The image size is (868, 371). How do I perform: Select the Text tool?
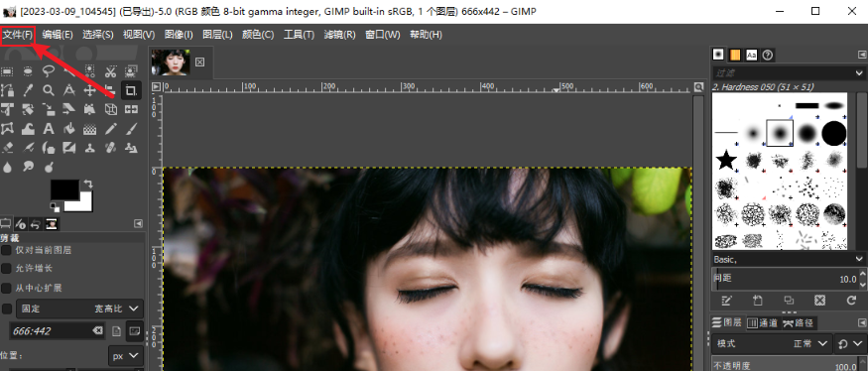coord(49,129)
